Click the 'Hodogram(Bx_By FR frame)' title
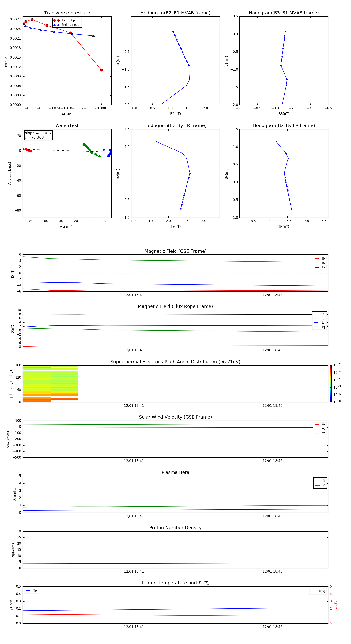 pyautogui.click(x=284, y=125)
